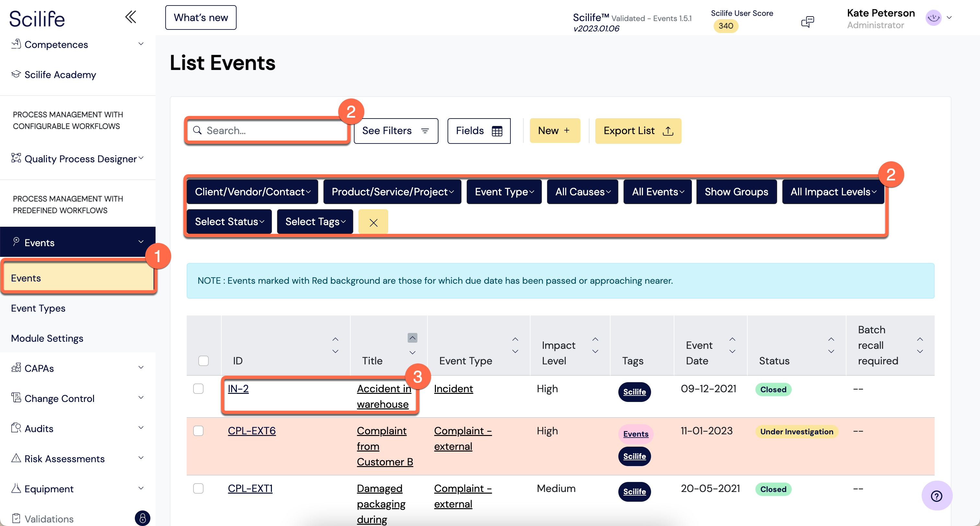Collapse the sidebar with double-chevron icon
Viewport: 980px width, 526px height.
131,17
